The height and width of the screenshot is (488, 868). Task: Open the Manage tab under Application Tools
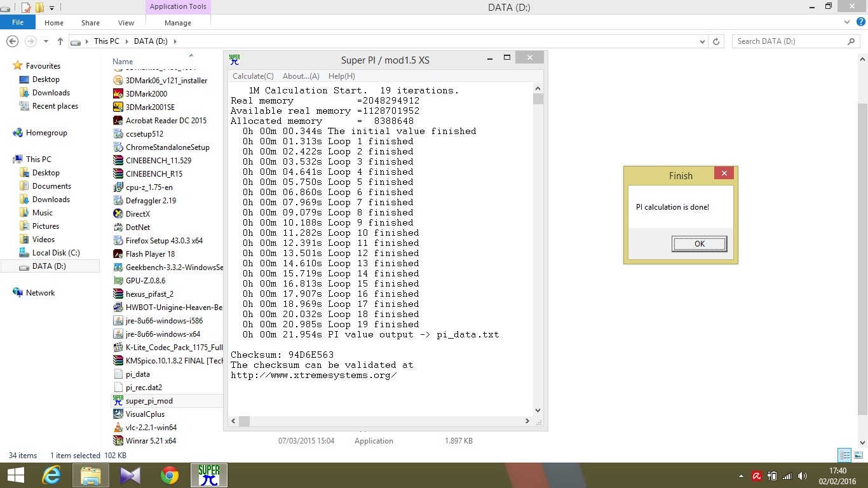pyautogui.click(x=178, y=23)
